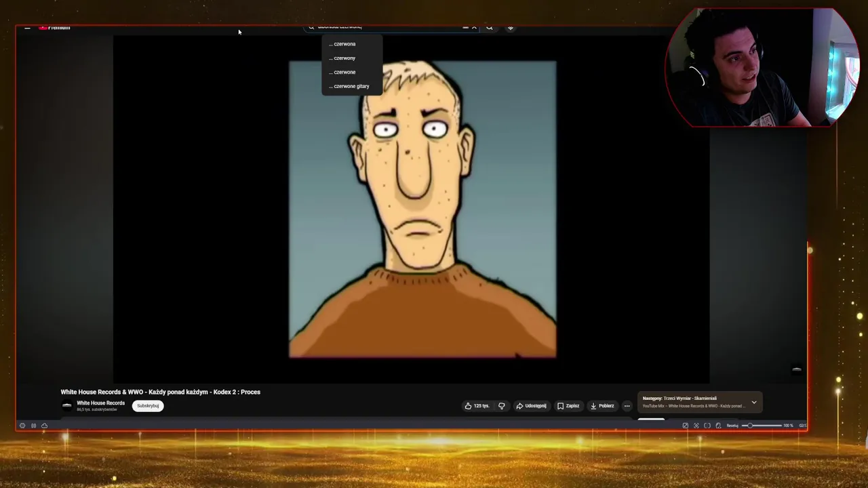Click the Udostępnij share button
Viewport: 868px width, 488px height.
tap(531, 406)
